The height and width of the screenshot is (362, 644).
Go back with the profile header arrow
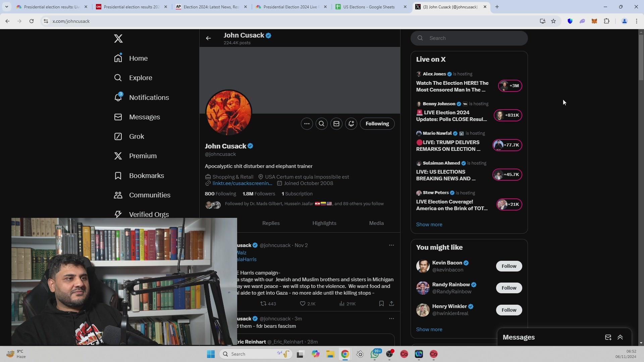point(208,38)
